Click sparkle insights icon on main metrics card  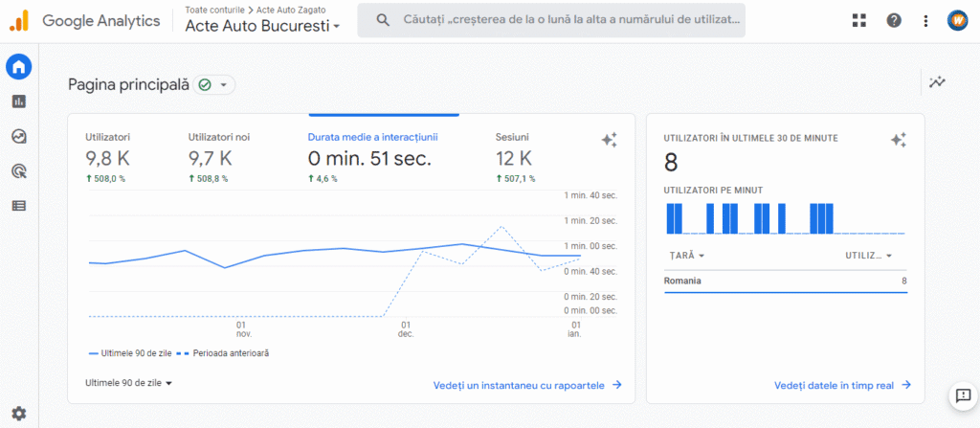click(610, 140)
